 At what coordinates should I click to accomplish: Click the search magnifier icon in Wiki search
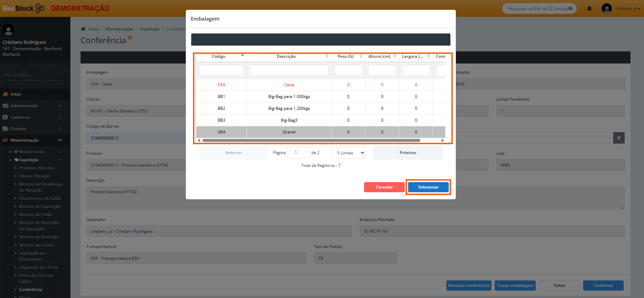571,8
